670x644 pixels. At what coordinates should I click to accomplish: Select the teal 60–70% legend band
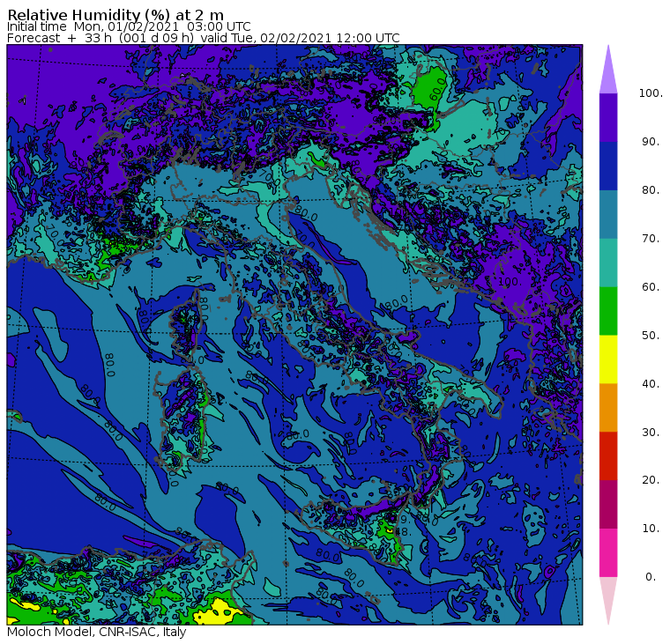click(608, 263)
